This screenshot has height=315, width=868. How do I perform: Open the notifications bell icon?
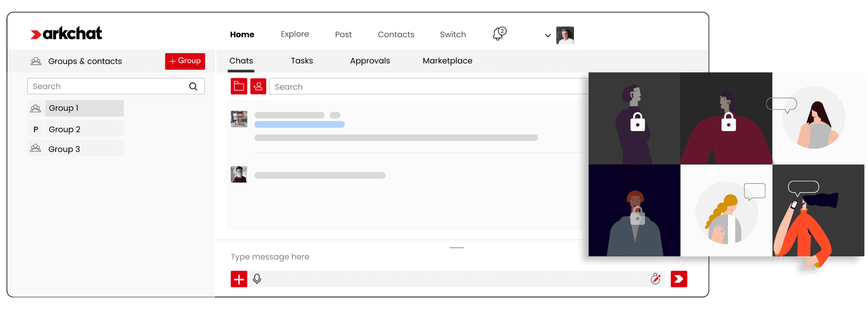point(499,34)
